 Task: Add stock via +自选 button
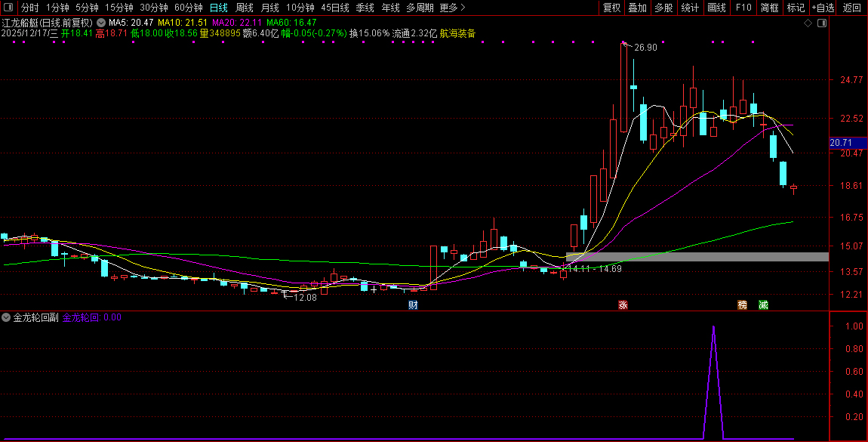pos(823,8)
